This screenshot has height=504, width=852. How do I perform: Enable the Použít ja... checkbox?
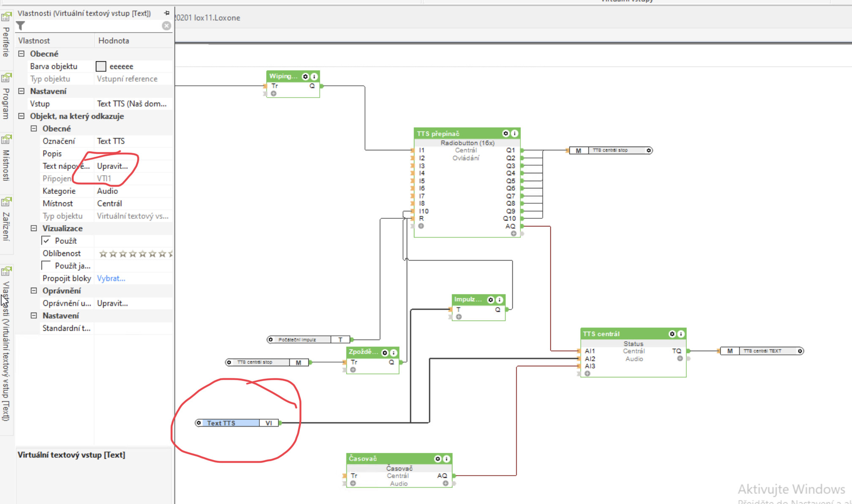click(46, 266)
